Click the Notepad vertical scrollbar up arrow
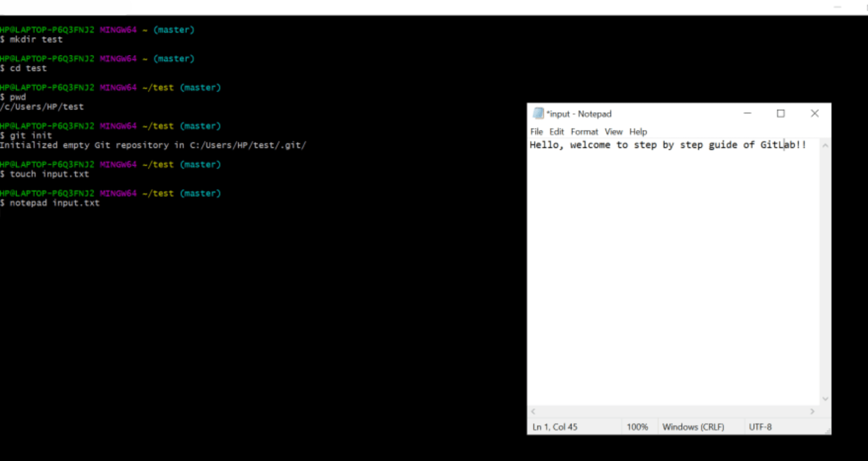Viewport: 868px width, 461px height. tap(825, 146)
